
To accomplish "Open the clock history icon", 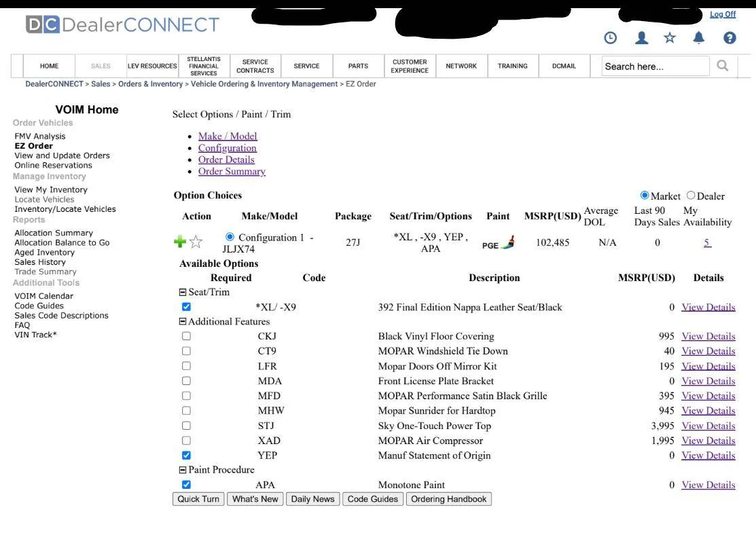I will point(611,37).
